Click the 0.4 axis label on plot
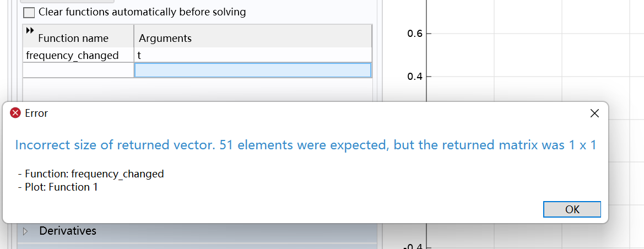The image size is (644, 249). [415, 77]
